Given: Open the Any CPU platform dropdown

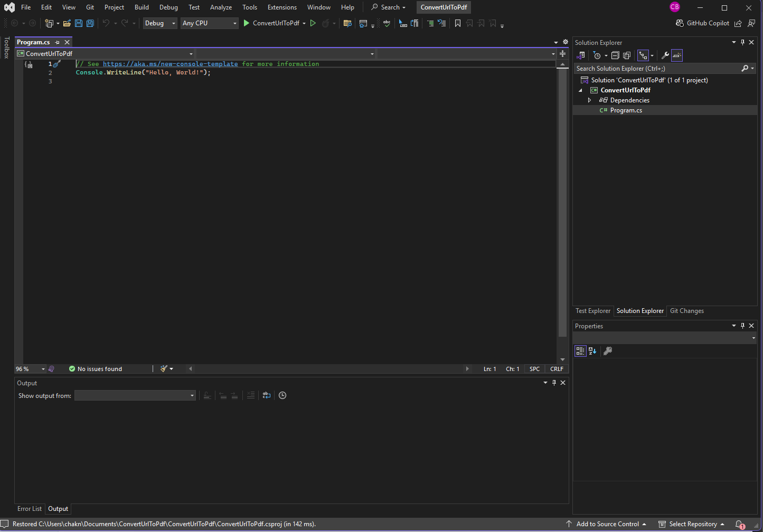Looking at the screenshot, I should tap(210, 23).
